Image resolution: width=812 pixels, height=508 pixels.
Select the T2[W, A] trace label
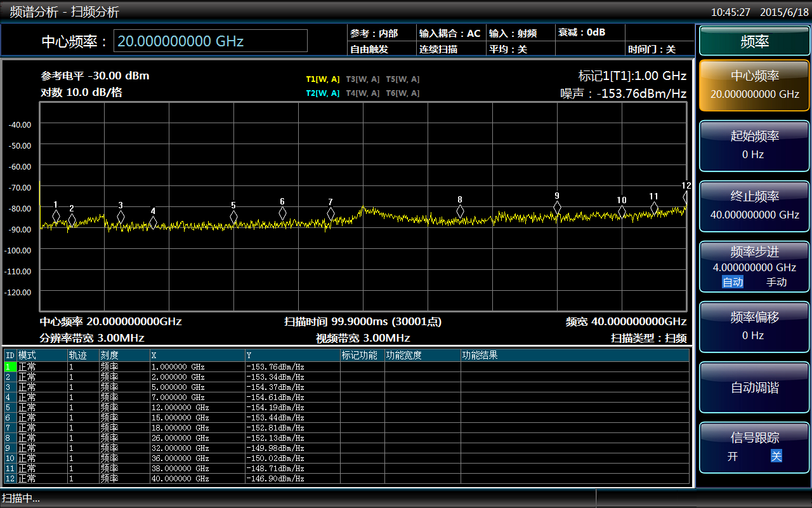[x=322, y=93]
